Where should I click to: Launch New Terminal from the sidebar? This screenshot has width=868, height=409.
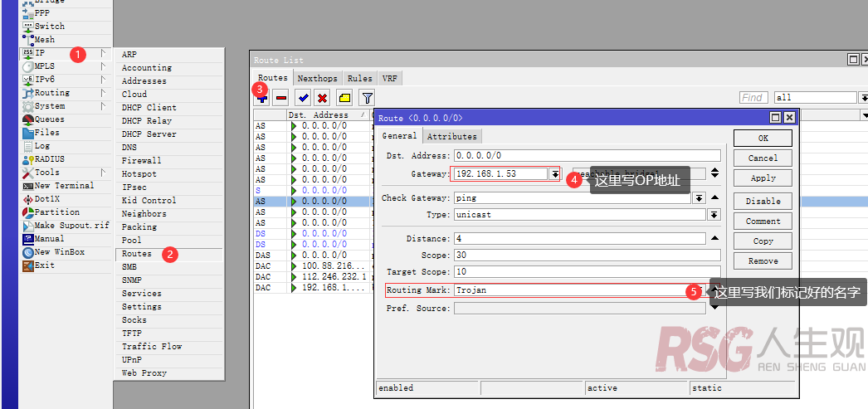(66, 185)
